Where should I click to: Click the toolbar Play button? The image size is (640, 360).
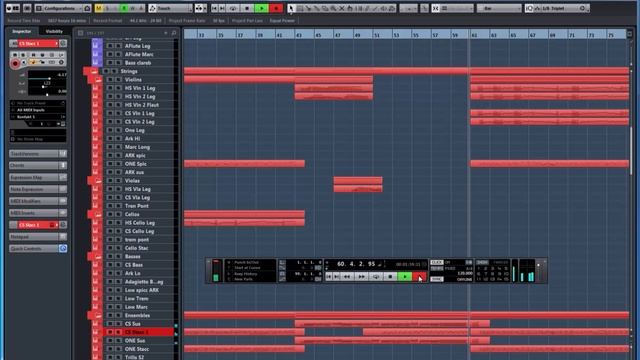point(261,8)
